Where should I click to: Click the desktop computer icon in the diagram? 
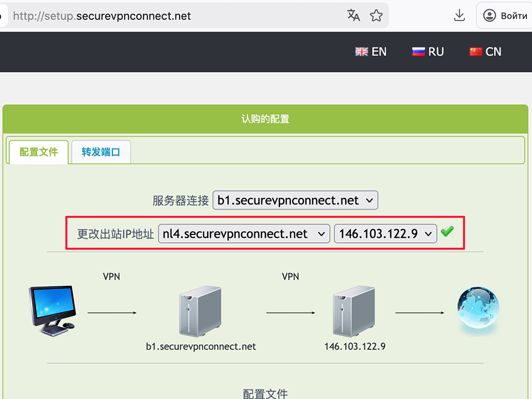point(52,309)
